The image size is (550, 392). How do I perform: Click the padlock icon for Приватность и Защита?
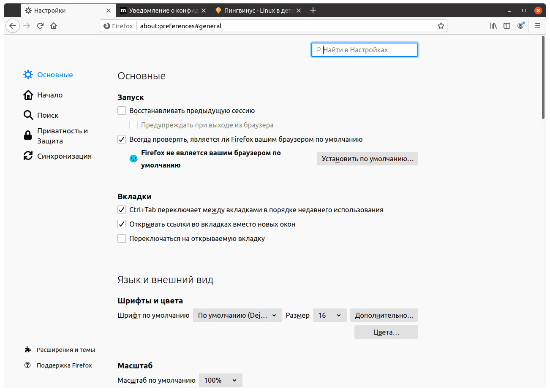tap(28, 135)
